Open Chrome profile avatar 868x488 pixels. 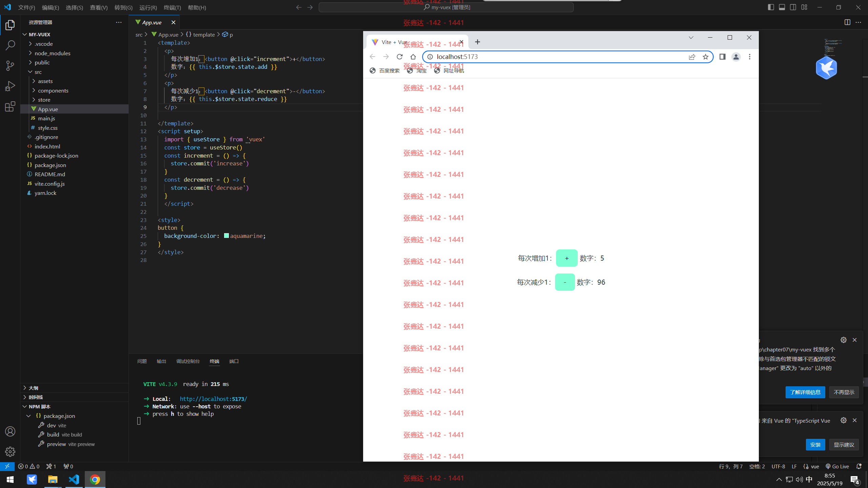[736, 57]
